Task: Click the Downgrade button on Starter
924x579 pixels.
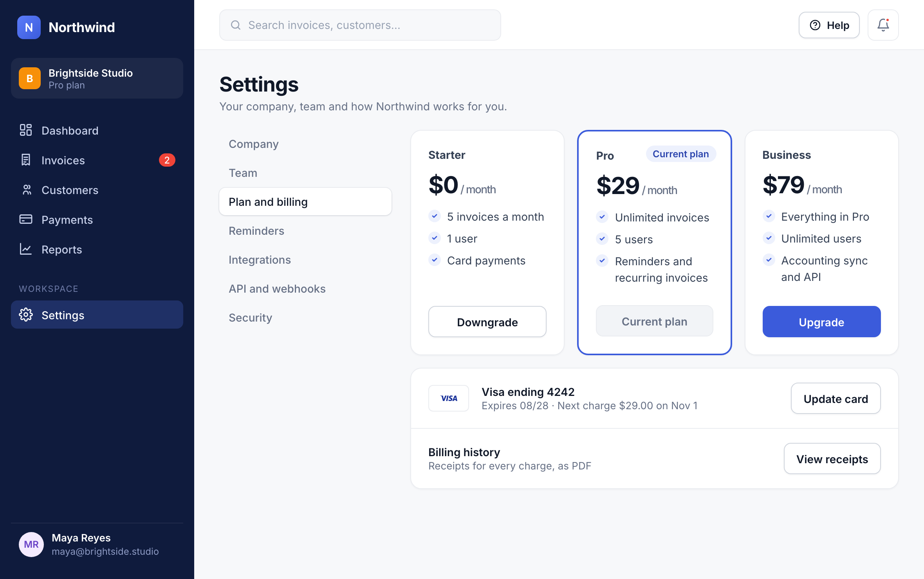Action: (x=487, y=322)
